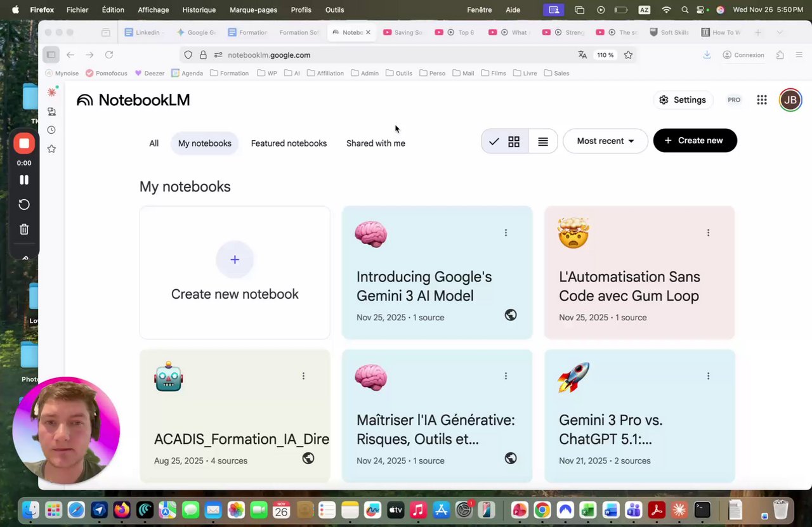
Task: Open the Introducing Google's Gemini 3 AI Model notebook
Action: tap(437, 273)
